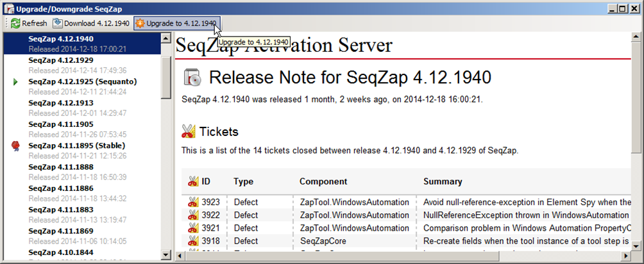This screenshot has height=264, width=644.
Task: Click ticket ID 3922
Action: pyautogui.click(x=210, y=215)
